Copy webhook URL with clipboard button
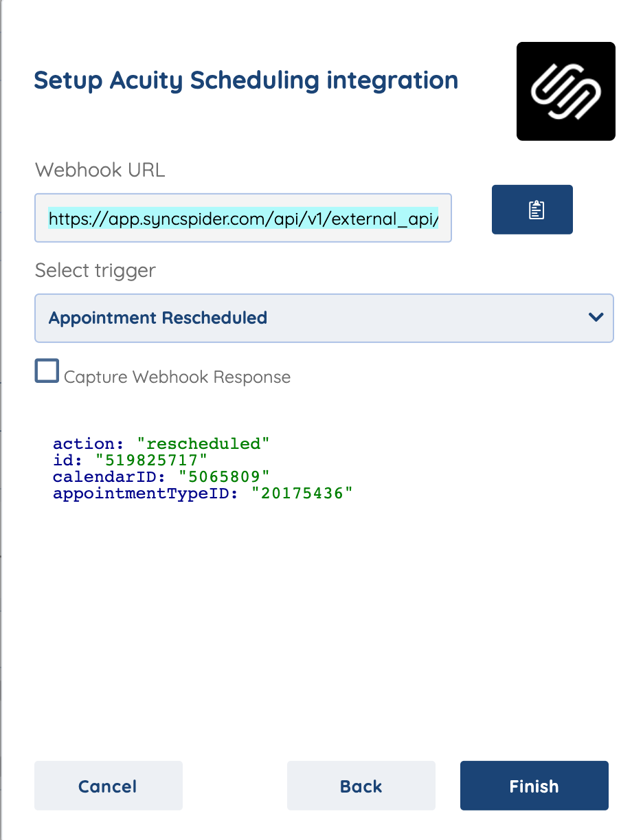Image resolution: width=643 pixels, height=840 pixels. click(532, 210)
